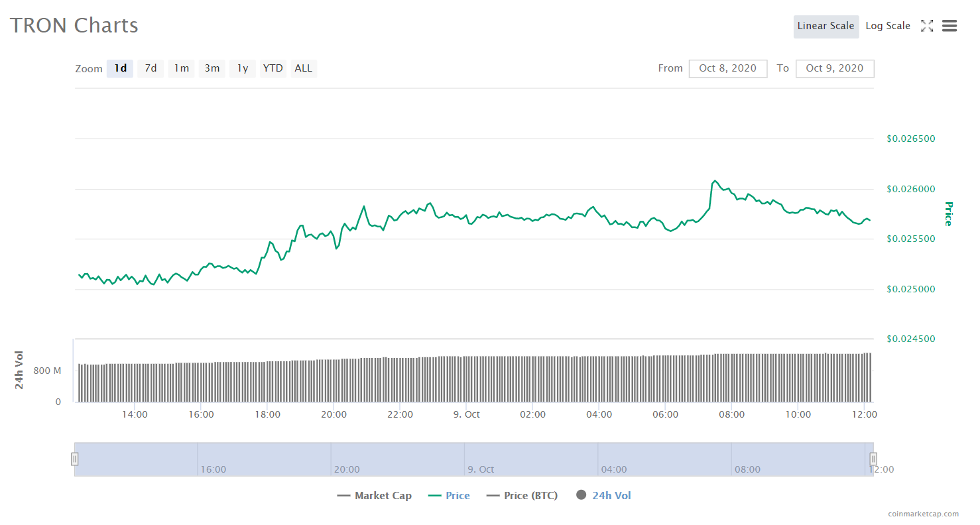
Task: Select the 1y zoom range
Action: coord(243,68)
